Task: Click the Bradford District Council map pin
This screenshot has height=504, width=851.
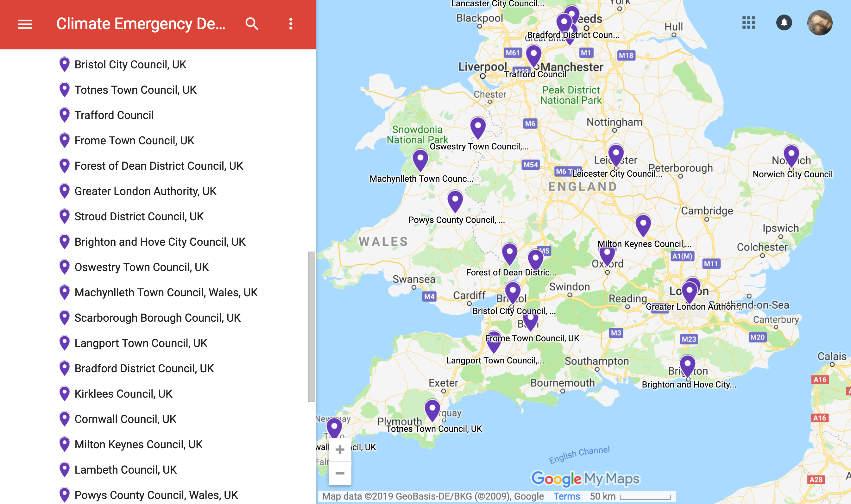Action: [564, 24]
